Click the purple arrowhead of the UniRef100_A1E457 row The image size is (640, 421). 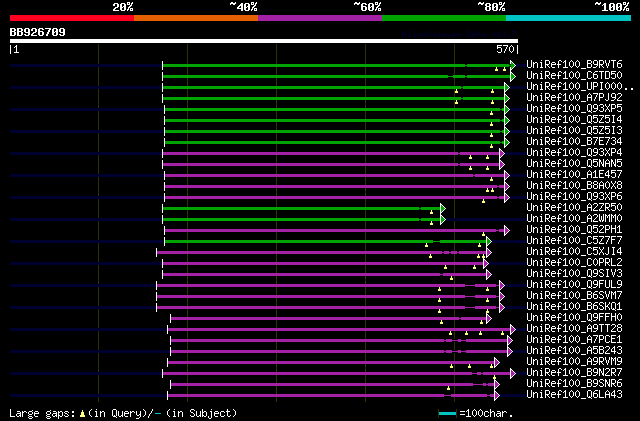[507, 176]
